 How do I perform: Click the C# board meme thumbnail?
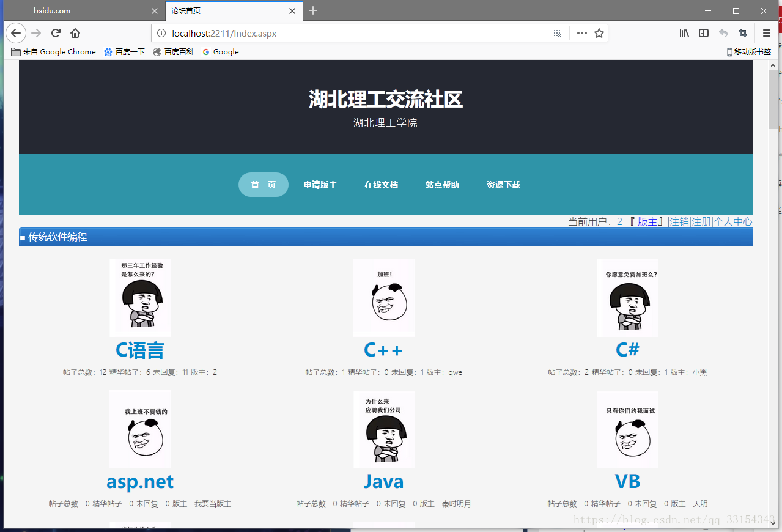(627, 297)
